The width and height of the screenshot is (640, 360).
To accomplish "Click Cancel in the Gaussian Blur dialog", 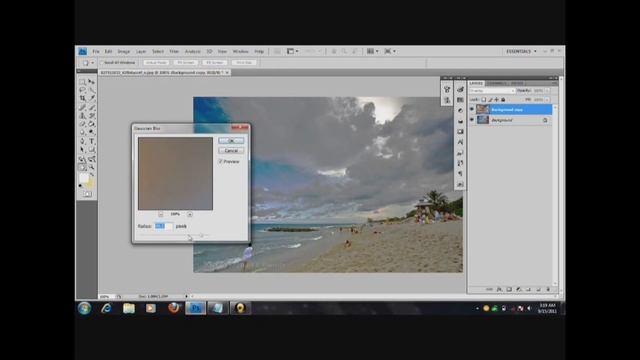I will pos(231,151).
